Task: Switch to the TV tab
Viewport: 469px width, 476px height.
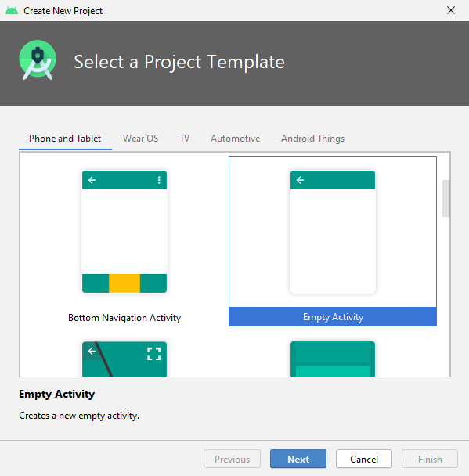Action: coord(184,139)
